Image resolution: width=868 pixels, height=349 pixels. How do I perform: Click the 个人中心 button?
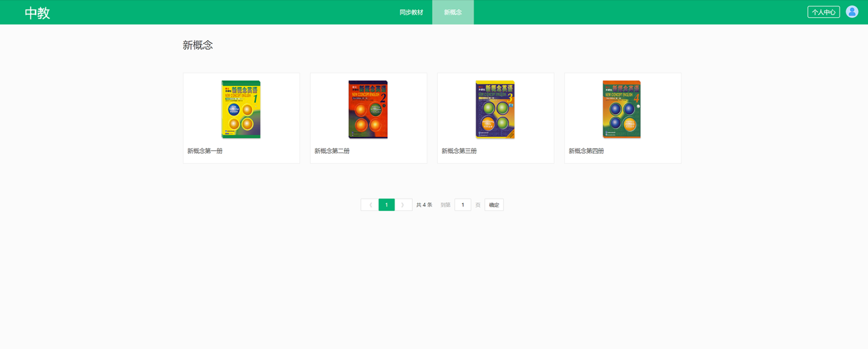pyautogui.click(x=823, y=12)
